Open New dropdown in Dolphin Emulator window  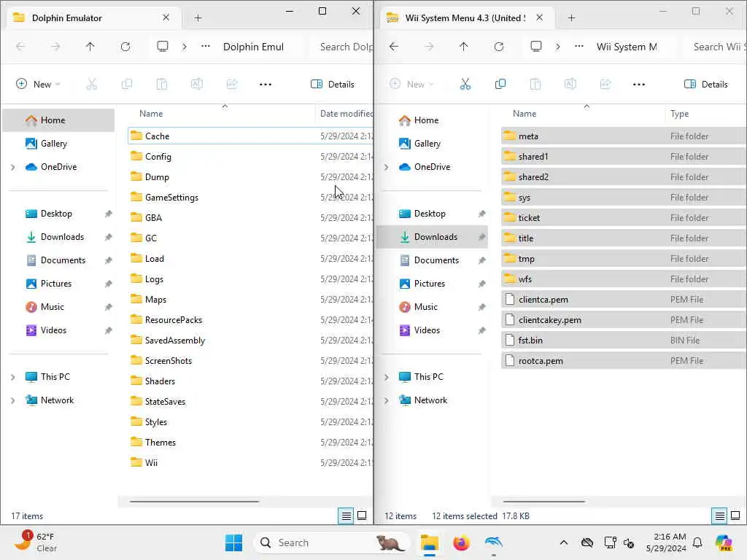tap(38, 85)
